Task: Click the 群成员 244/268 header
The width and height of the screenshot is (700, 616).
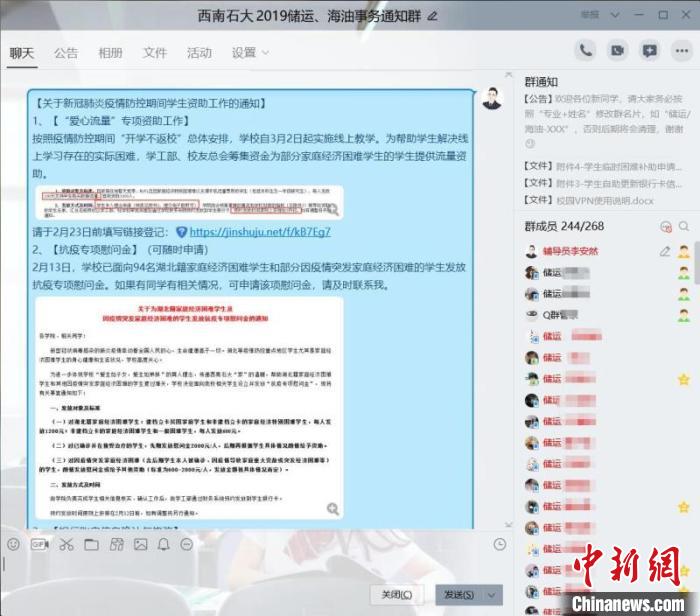Action: point(564,226)
